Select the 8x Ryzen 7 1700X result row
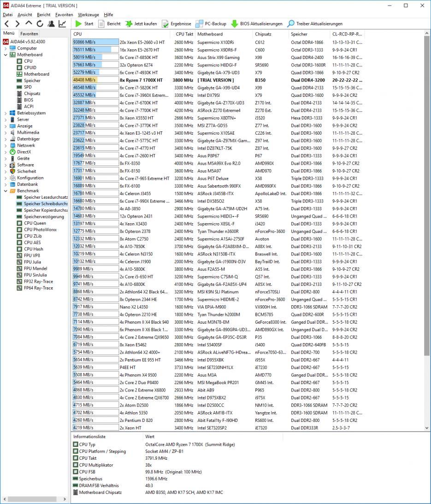The height and width of the screenshot is (504, 431). point(218,80)
